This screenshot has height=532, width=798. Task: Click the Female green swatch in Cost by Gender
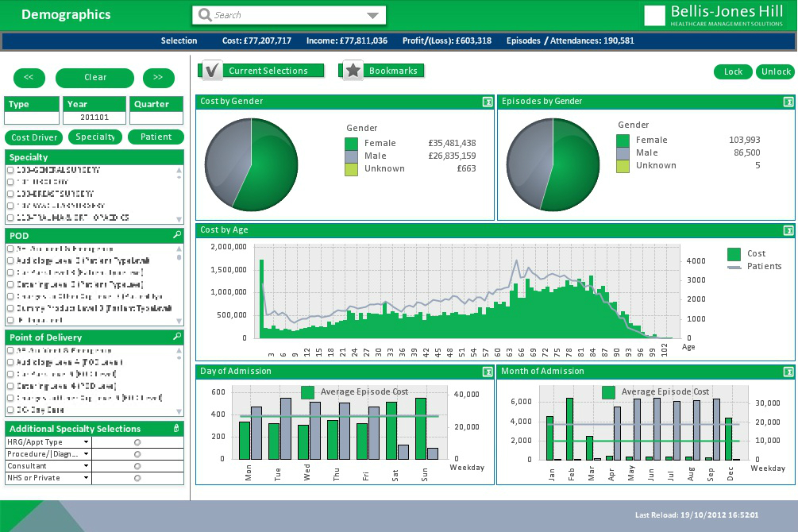pyautogui.click(x=352, y=143)
